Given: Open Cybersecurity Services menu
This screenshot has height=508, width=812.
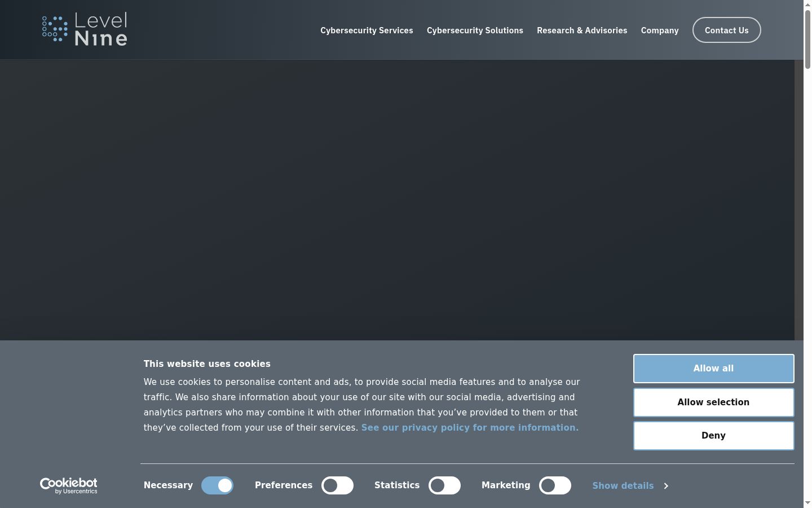Looking at the screenshot, I should click(x=367, y=30).
